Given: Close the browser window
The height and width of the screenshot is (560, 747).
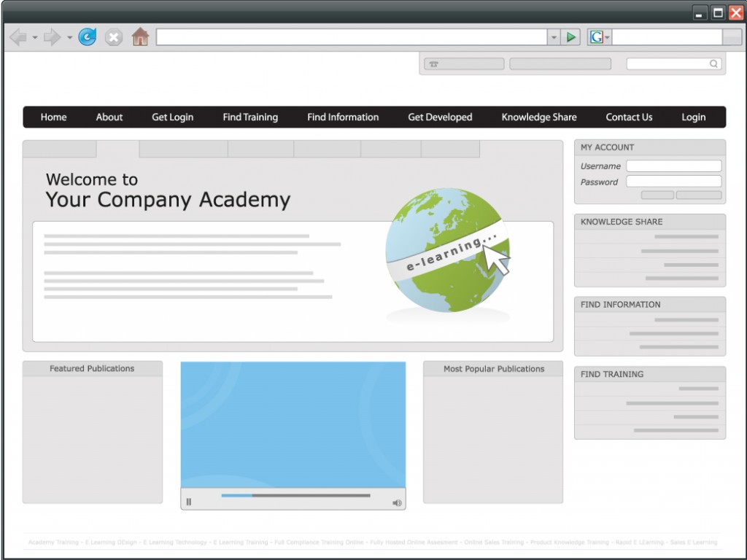Looking at the screenshot, I should pos(735,13).
